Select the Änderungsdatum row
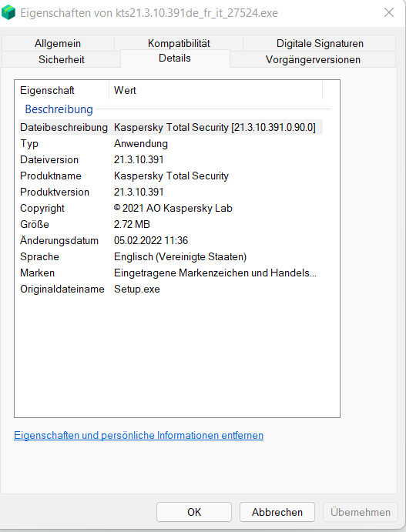 [x=170, y=240]
